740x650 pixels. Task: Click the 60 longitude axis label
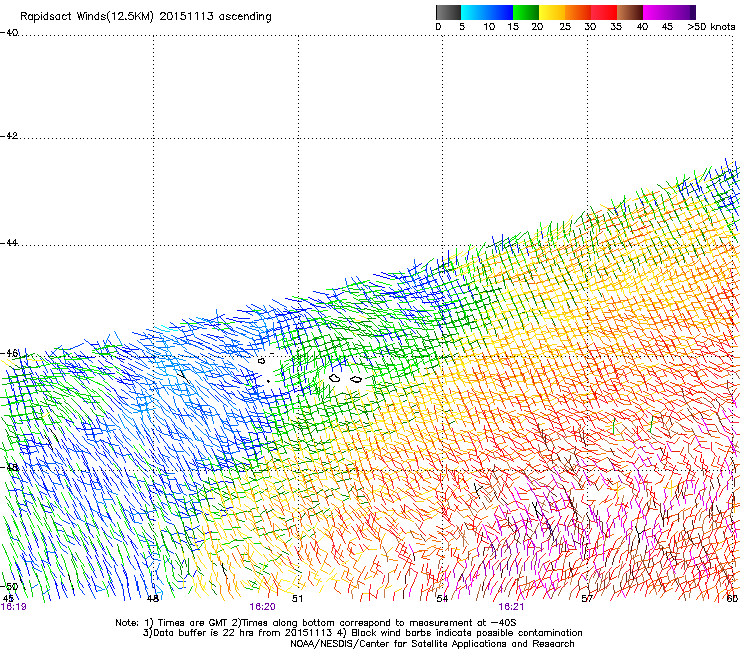pos(732,599)
